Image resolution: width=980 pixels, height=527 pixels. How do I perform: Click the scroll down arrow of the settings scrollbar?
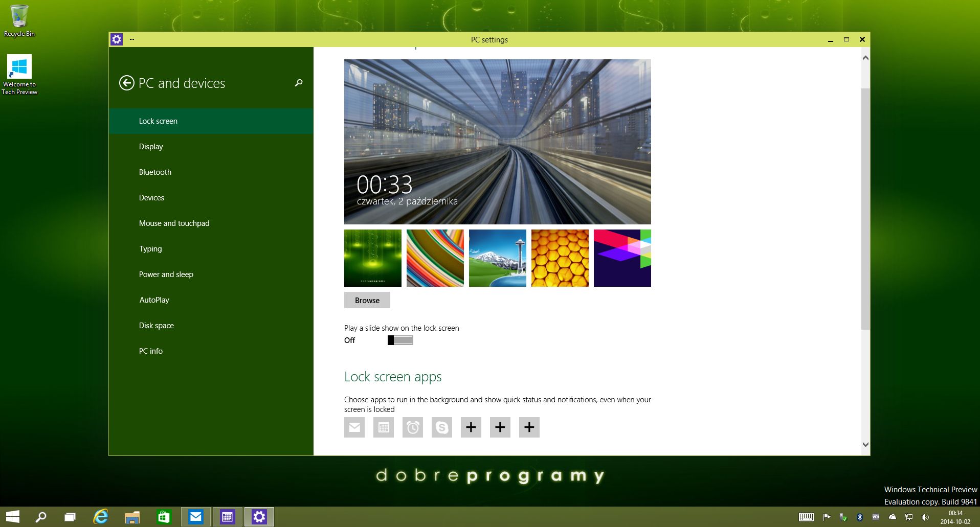click(865, 445)
